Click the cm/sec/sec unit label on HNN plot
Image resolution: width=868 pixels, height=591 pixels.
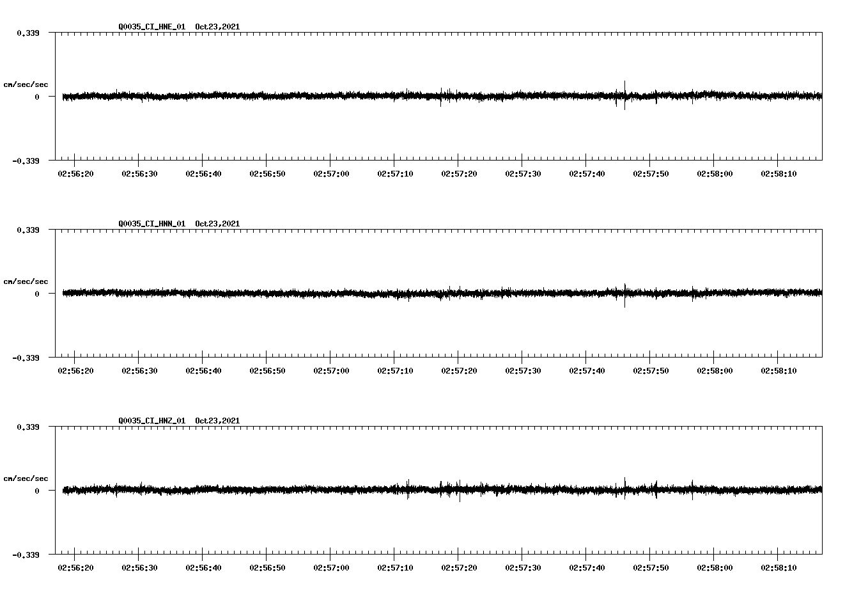pos(26,281)
